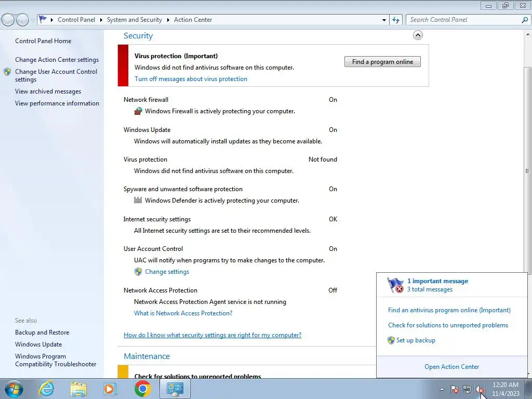Collapse the Security section chevron
The height and width of the screenshot is (399, 532).
[418, 35]
